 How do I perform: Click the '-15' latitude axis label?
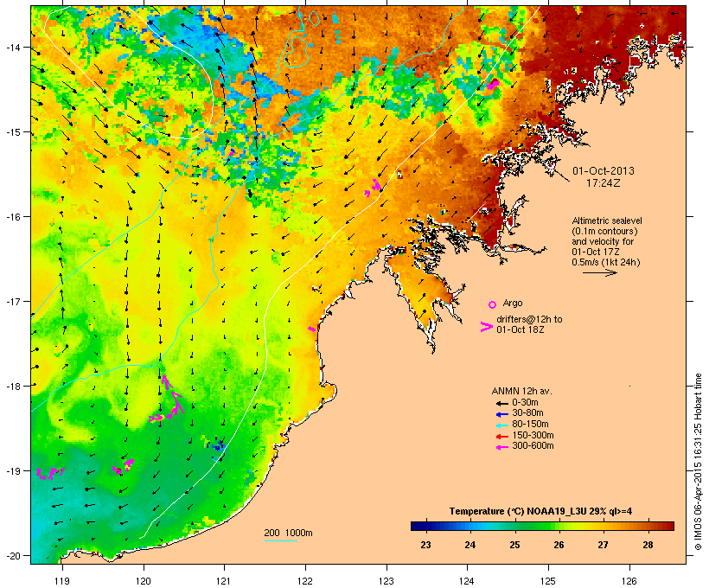pyautogui.click(x=12, y=132)
